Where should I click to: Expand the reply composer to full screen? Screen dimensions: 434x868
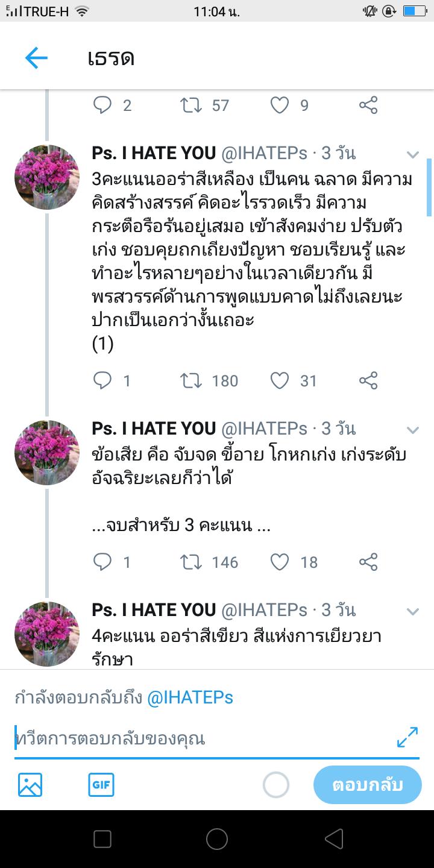[407, 737]
